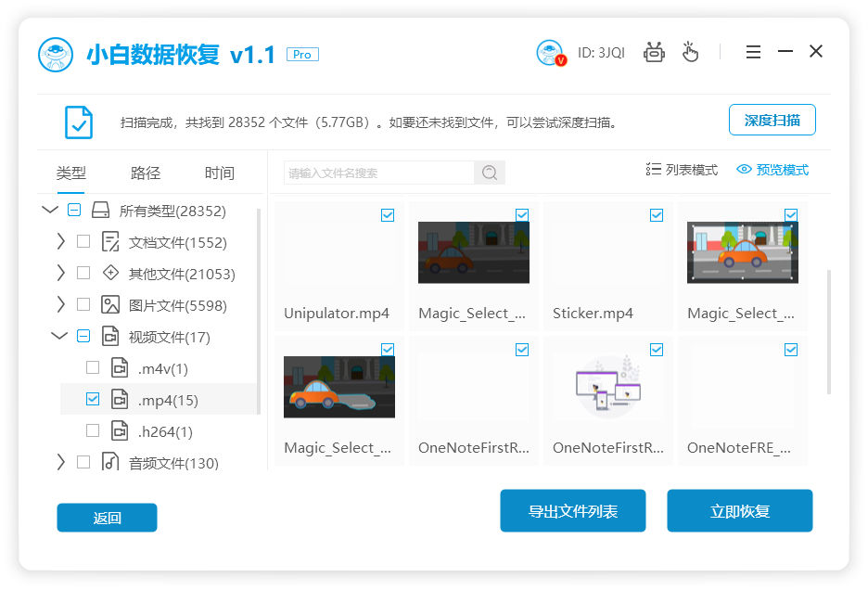Expand the other files node
This screenshot has height=590, width=868.
click(61, 273)
